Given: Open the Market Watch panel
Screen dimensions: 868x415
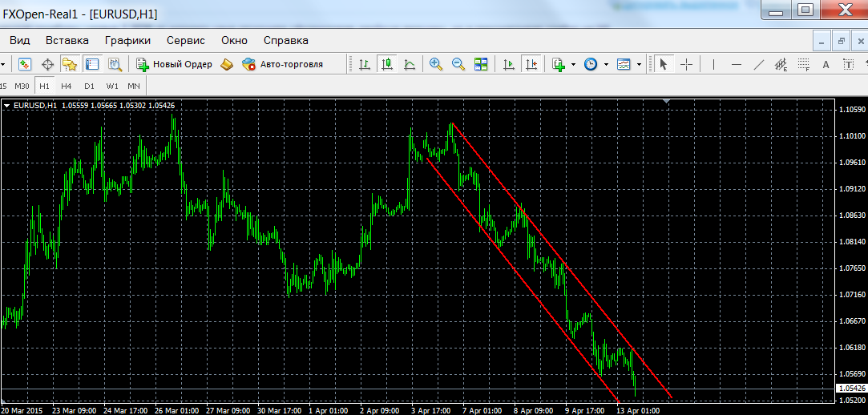Looking at the screenshot, I should 25,64.
